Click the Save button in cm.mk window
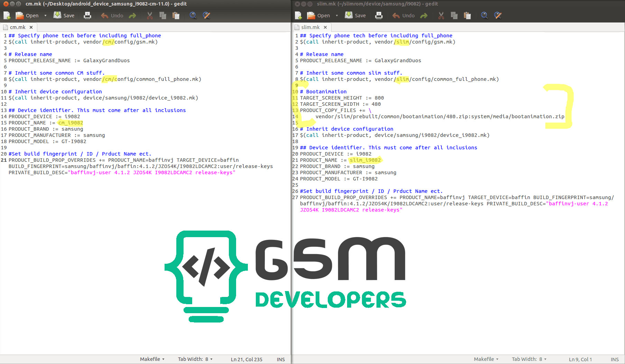Screen dimensions: 625x364 pyautogui.click(x=64, y=16)
